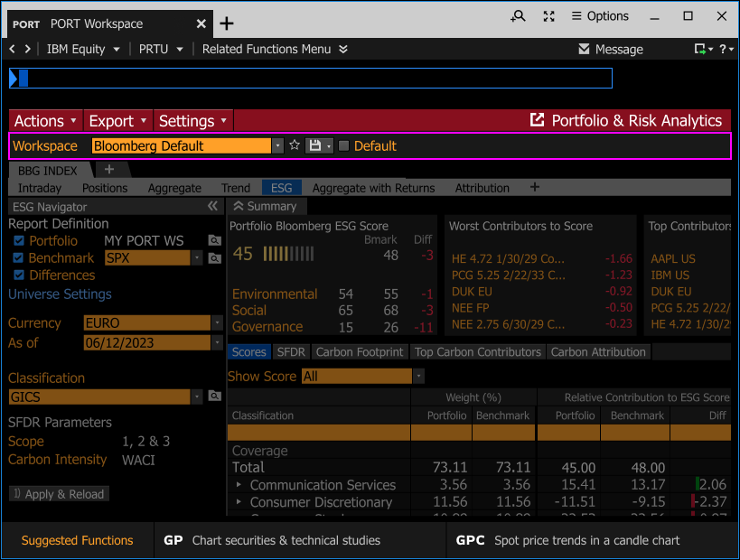
Task: Expand the Consumer Discretionary row
Action: (x=239, y=501)
